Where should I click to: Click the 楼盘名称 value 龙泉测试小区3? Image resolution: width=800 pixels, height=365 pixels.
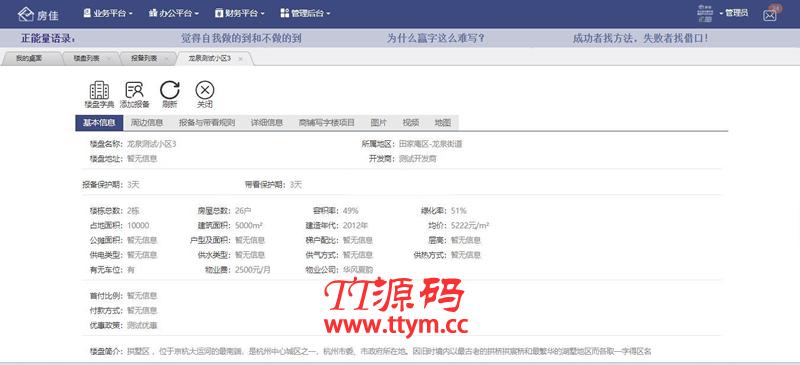[152, 144]
